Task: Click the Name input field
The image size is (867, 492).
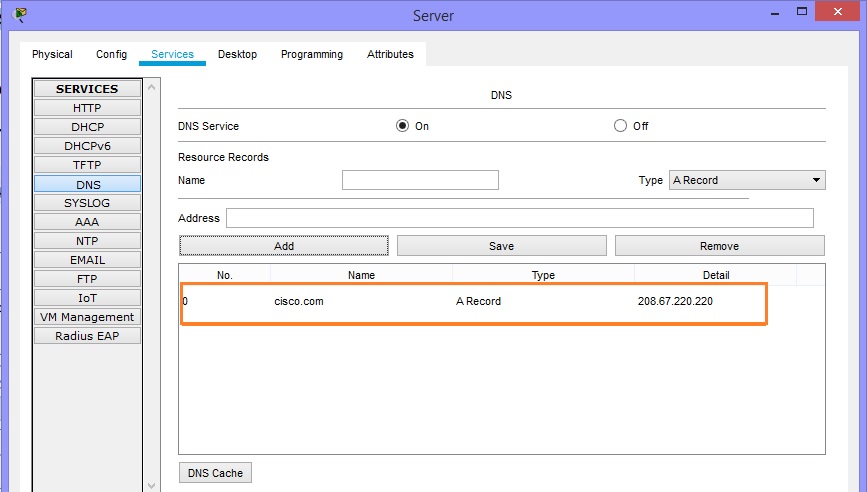Action: coord(420,180)
